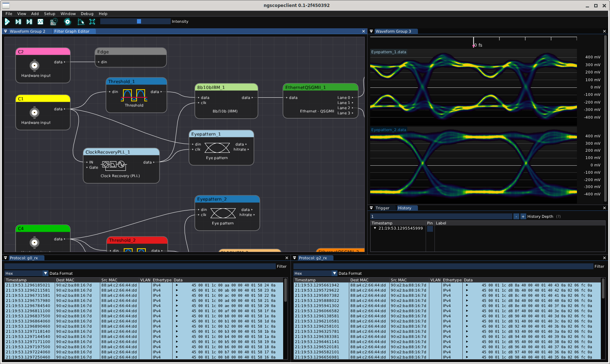Increase history depth with the plus button

point(523,216)
